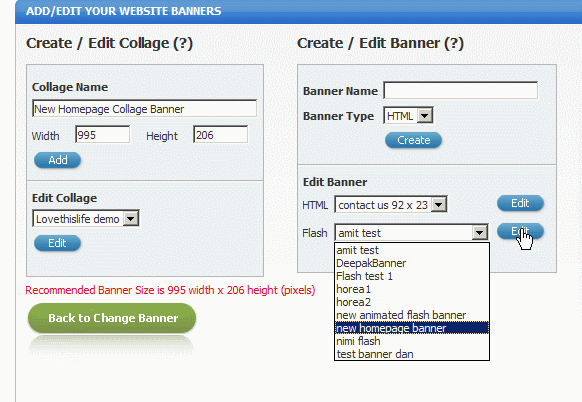Image resolution: width=582 pixels, height=402 pixels.
Task: Open the HTML banner dropdown arrow
Action: pos(439,205)
